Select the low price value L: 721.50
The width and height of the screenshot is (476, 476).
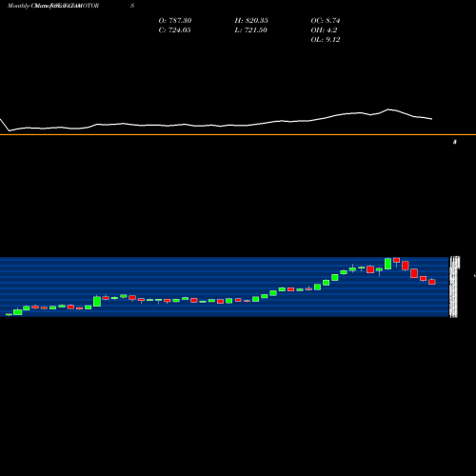point(250,30)
